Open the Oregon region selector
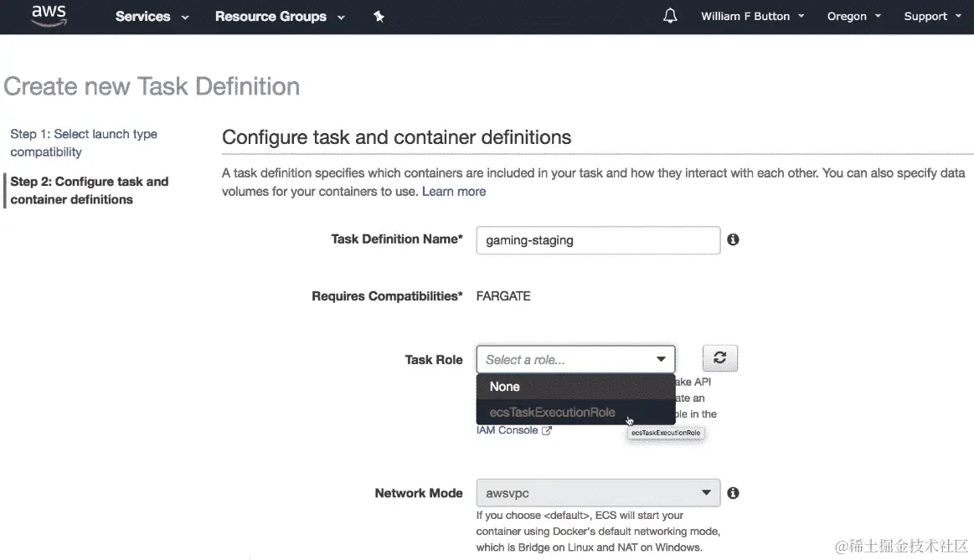 click(853, 17)
